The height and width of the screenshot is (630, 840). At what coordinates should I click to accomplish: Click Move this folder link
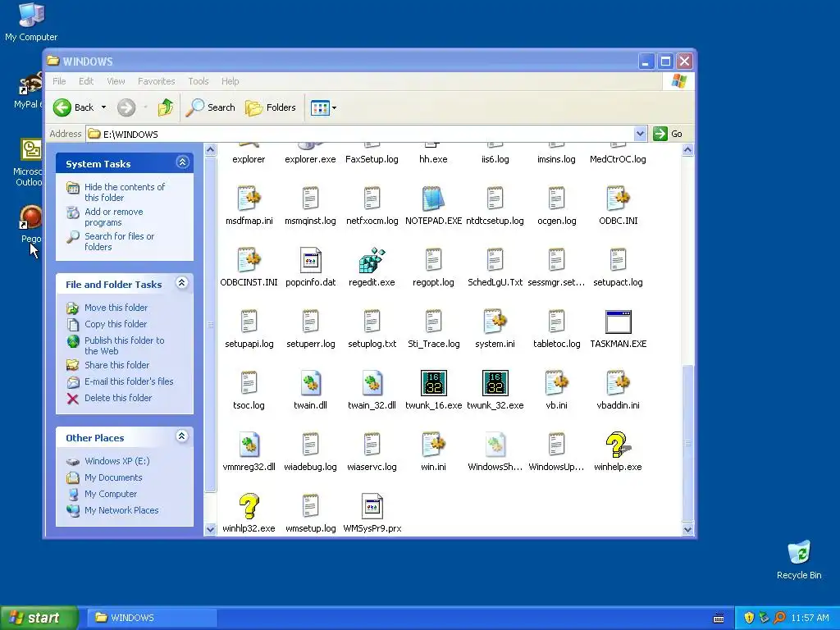[116, 308]
